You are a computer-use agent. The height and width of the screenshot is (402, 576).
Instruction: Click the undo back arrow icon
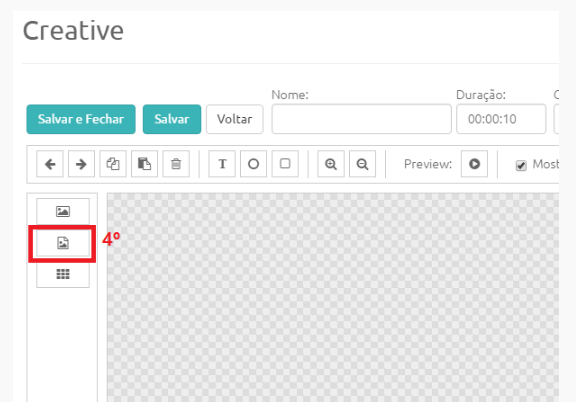[50, 164]
